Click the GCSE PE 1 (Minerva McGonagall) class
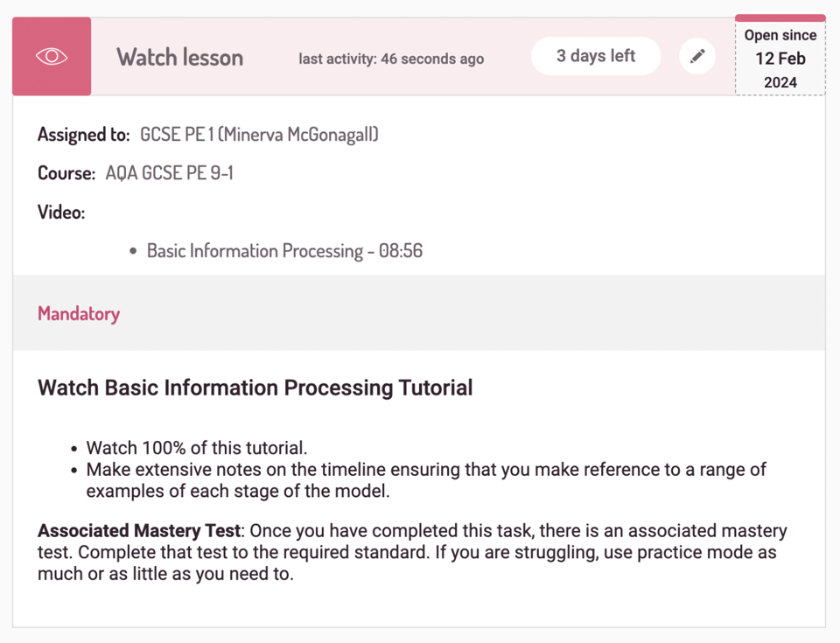 coord(259,134)
